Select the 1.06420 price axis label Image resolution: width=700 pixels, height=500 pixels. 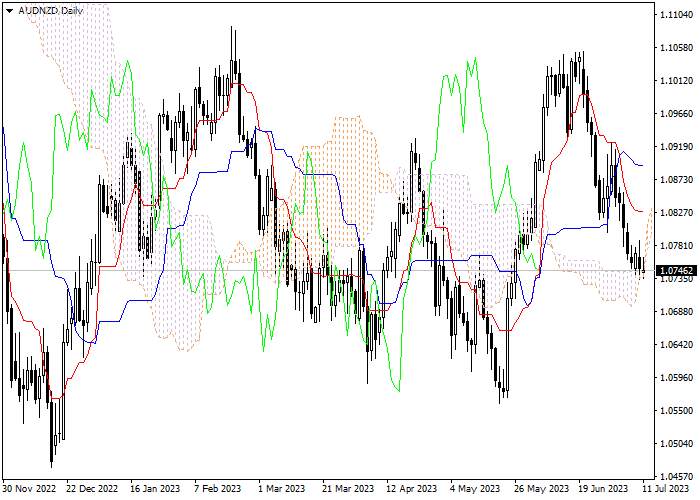pyautogui.click(x=677, y=344)
